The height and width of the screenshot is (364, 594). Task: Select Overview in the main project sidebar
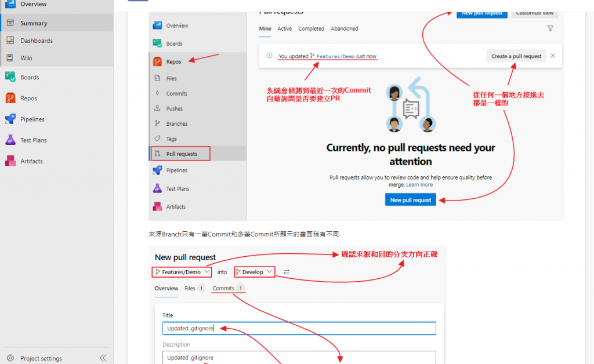click(x=57, y=4)
